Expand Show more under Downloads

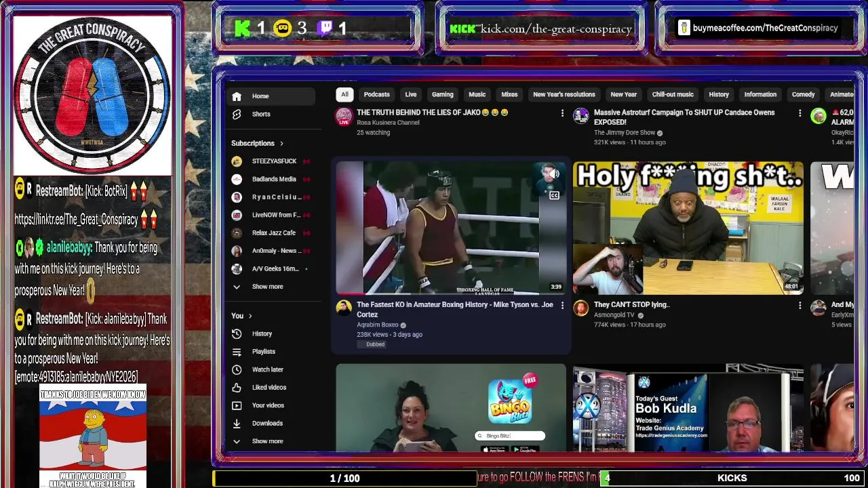point(267,441)
